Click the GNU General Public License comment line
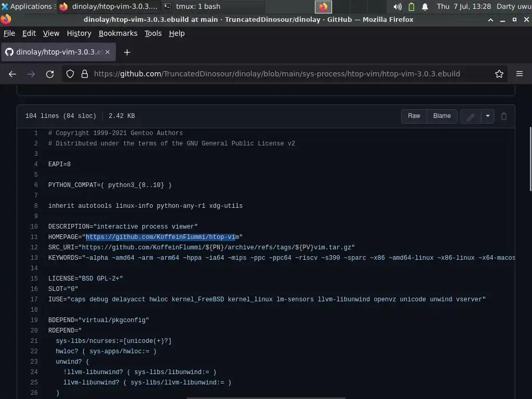532x399 pixels. [171, 143]
